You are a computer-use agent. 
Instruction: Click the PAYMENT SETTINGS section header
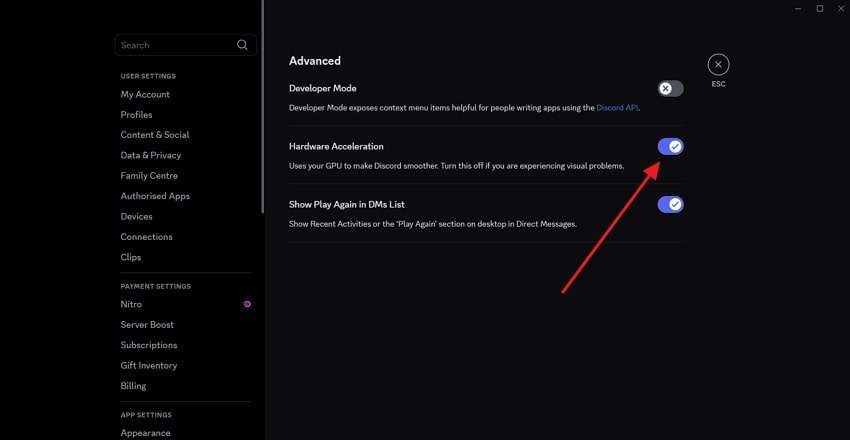156,286
